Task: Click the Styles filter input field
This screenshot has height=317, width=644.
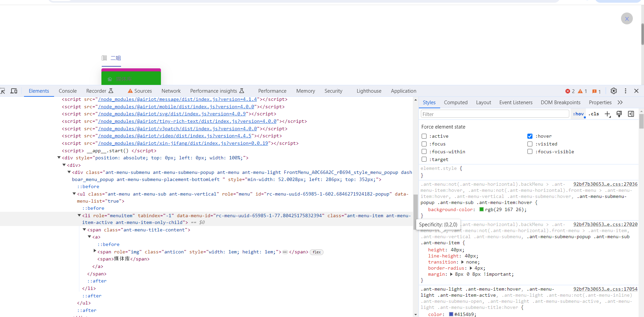Action: click(495, 114)
